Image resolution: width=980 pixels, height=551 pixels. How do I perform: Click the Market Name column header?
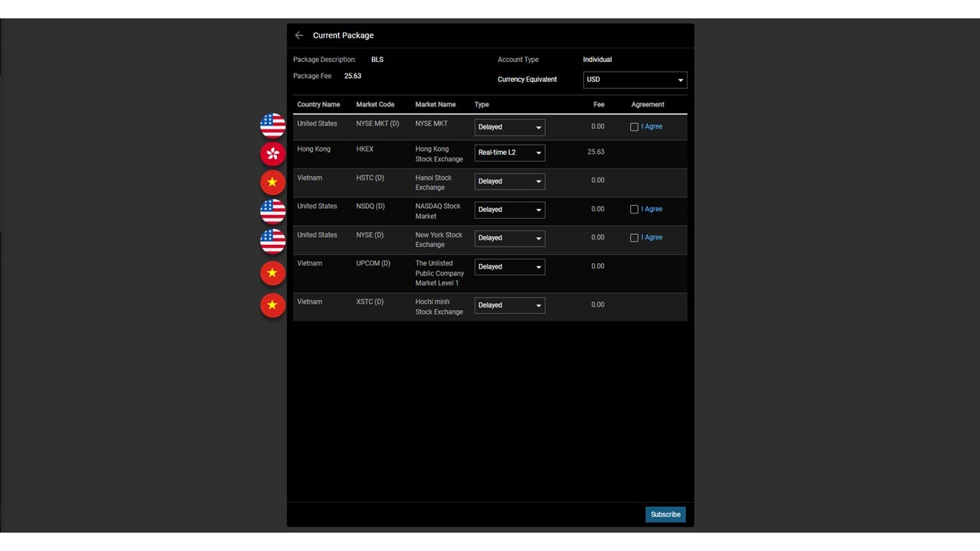point(436,105)
